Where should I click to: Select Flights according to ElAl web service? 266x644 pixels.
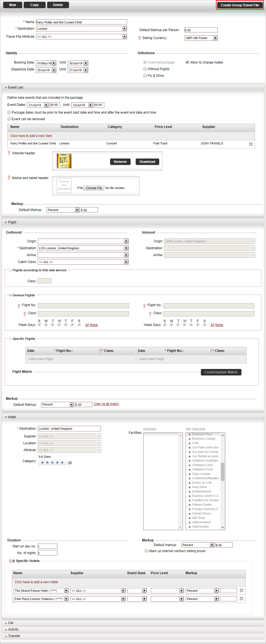click(x=10, y=270)
